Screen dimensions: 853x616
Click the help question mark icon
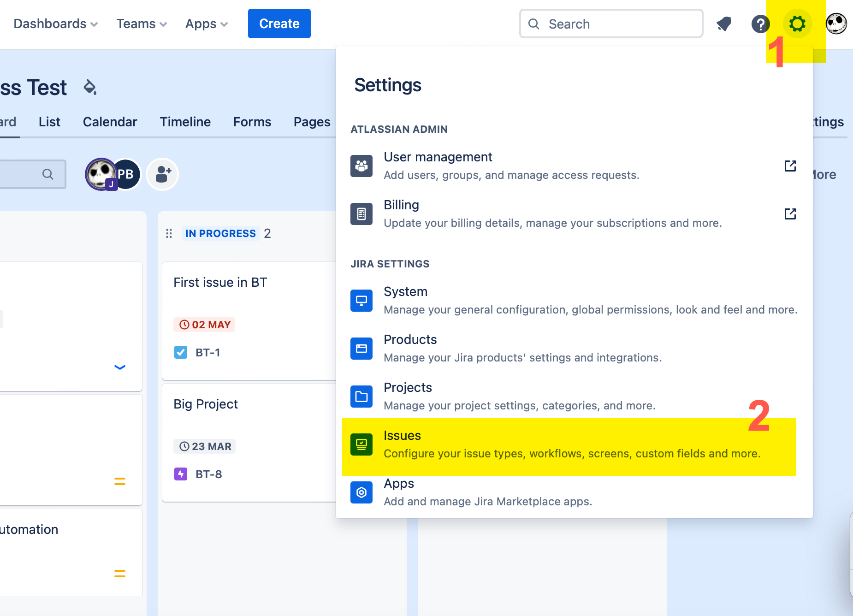tap(760, 24)
